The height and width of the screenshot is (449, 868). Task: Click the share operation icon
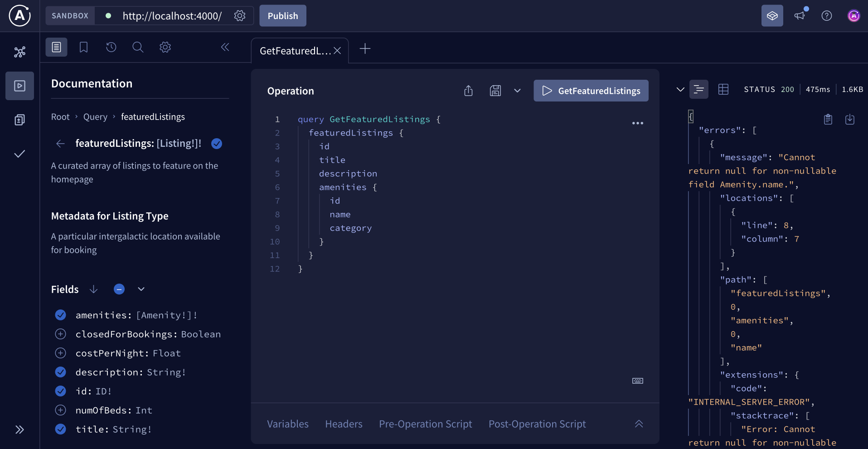click(x=468, y=91)
